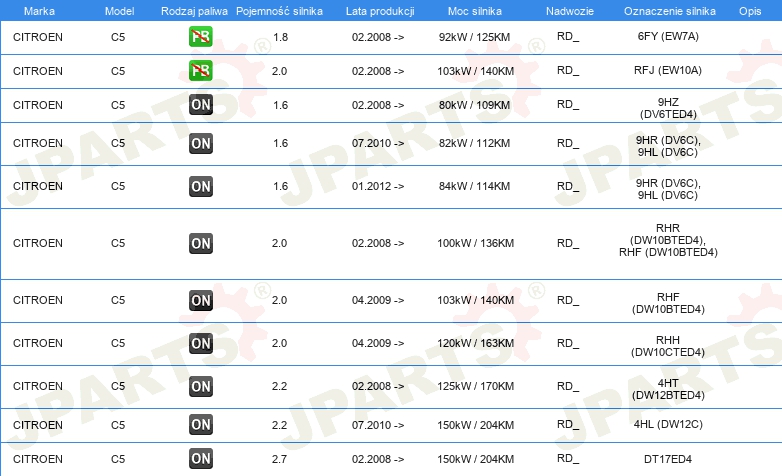Click the Marka column header
The image size is (782, 476).
pos(39,11)
